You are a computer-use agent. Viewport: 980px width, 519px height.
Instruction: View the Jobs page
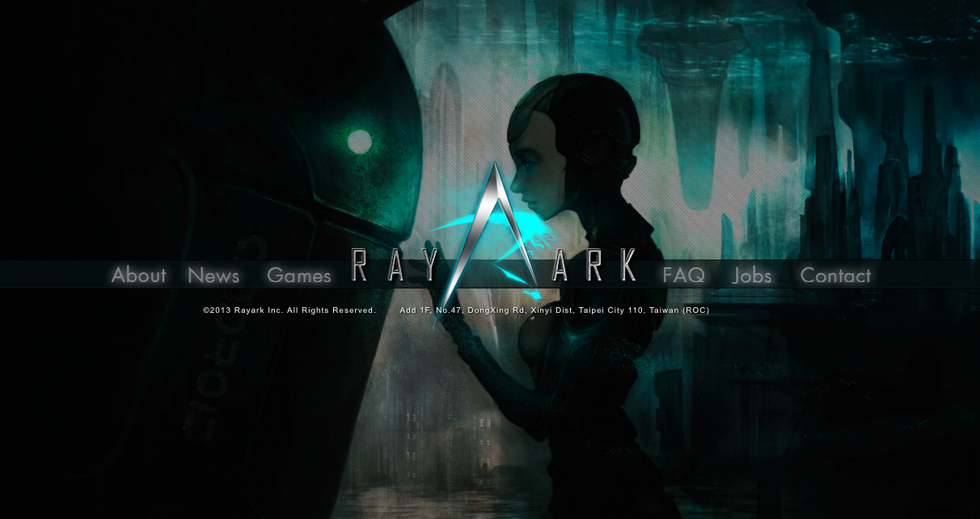point(752,276)
